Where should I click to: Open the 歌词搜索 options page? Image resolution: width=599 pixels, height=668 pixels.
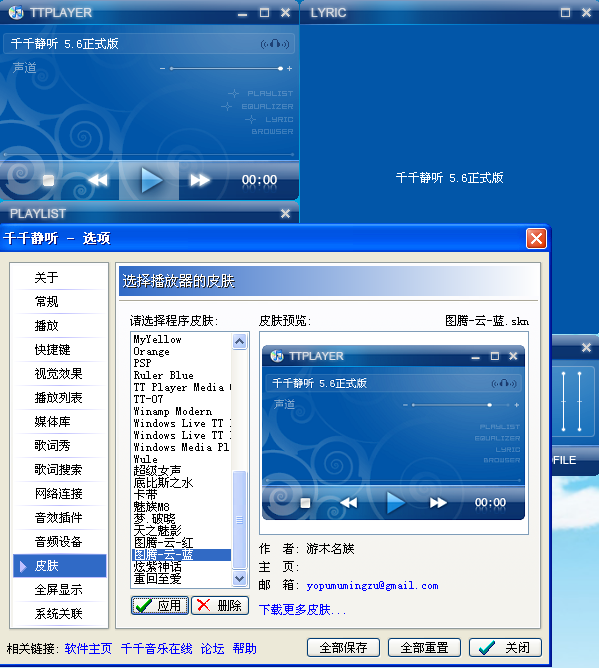click(x=60, y=470)
